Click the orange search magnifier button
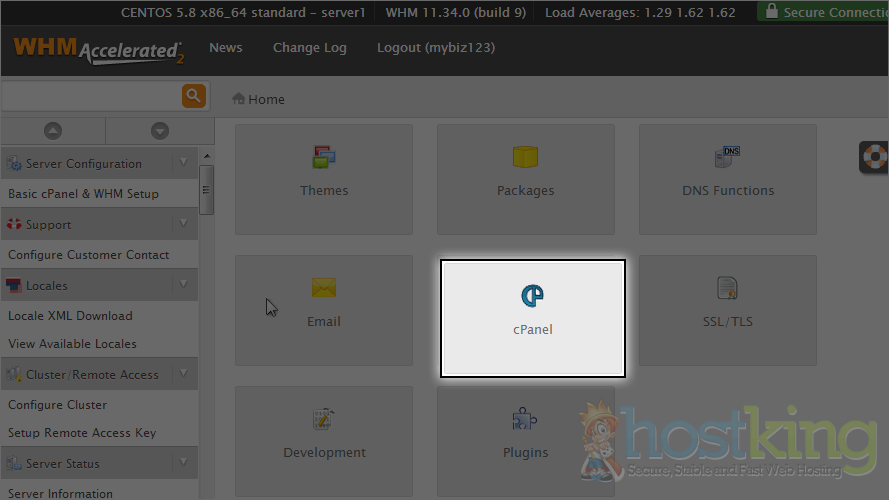The image size is (889, 500). (194, 96)
